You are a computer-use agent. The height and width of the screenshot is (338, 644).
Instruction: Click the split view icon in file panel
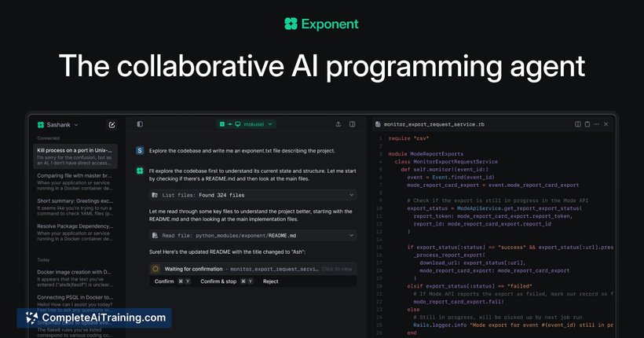(578, 124)
